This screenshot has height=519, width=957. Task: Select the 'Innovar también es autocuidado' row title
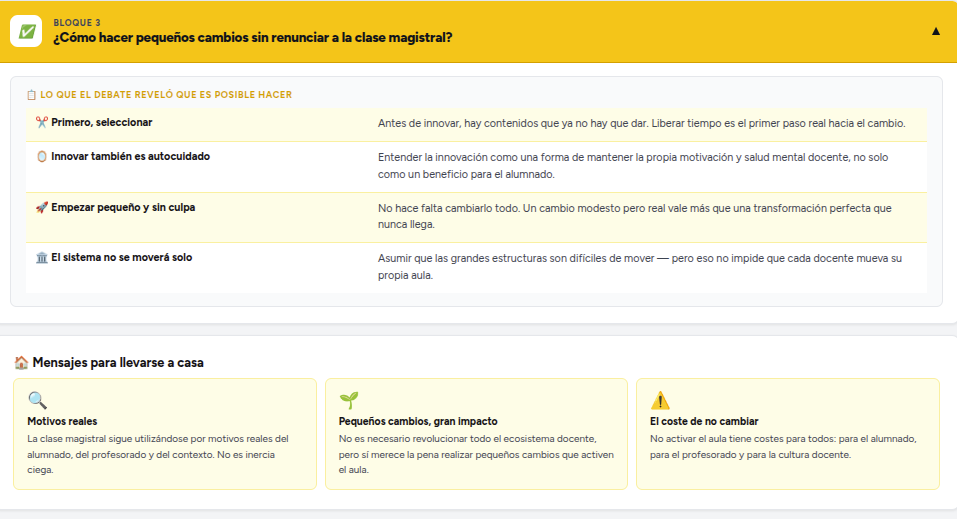tap(130, 157)
